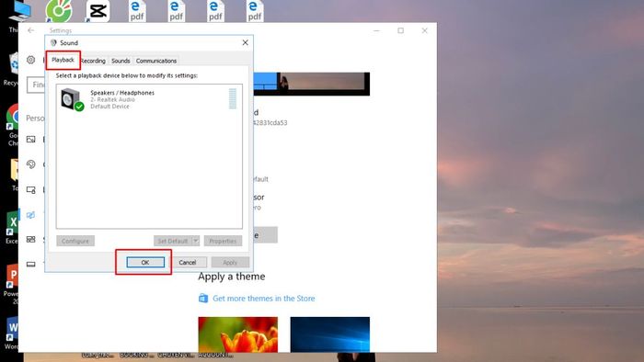
Task: Expand the Set Default dropdown arrow
Action: tap(196, 241)
